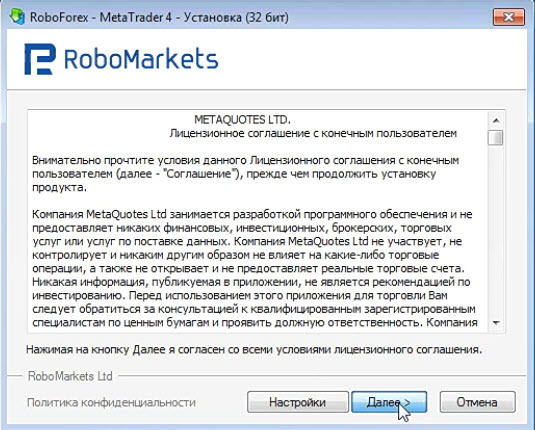This screenshot has height=430, width=535.
Task: Click the green installer icon in title bar
Action: click(17, 16)
